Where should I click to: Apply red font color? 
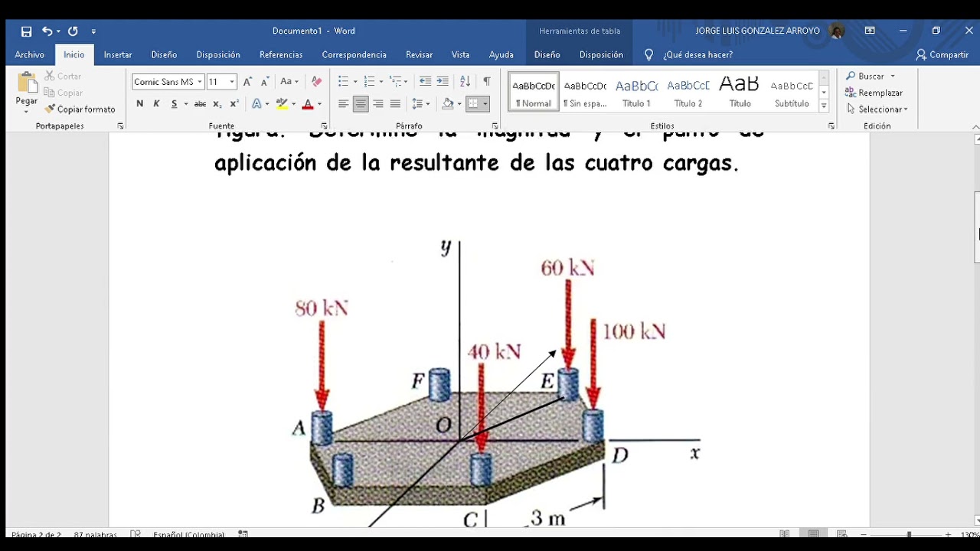pos(308,104)
